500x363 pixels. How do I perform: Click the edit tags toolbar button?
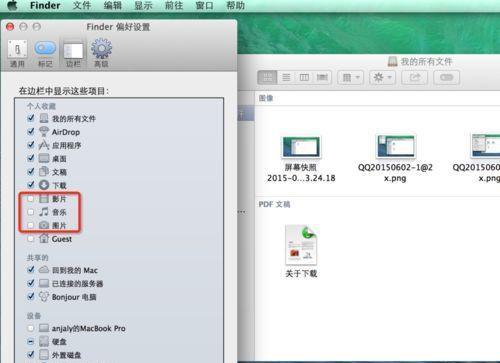coord(447,78)
